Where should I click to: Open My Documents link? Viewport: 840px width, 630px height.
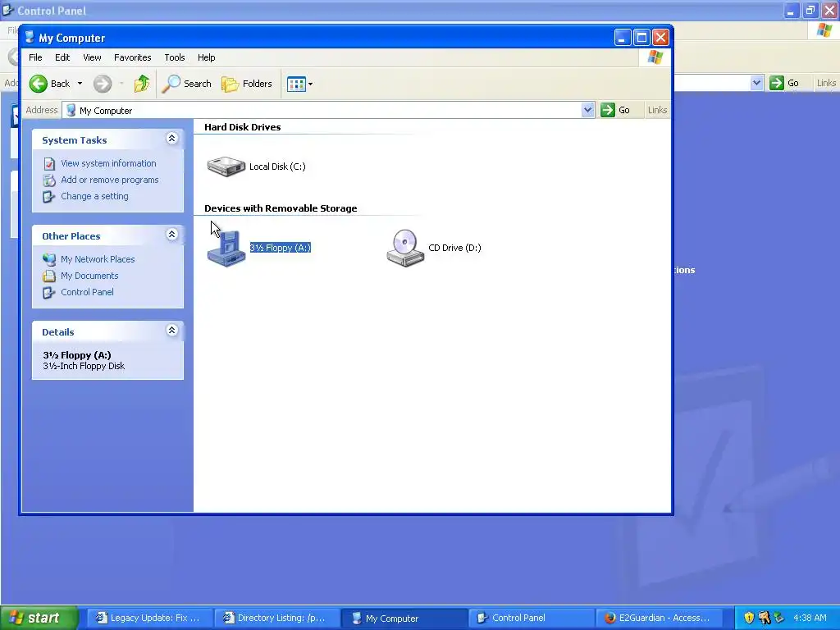point(89,276)
